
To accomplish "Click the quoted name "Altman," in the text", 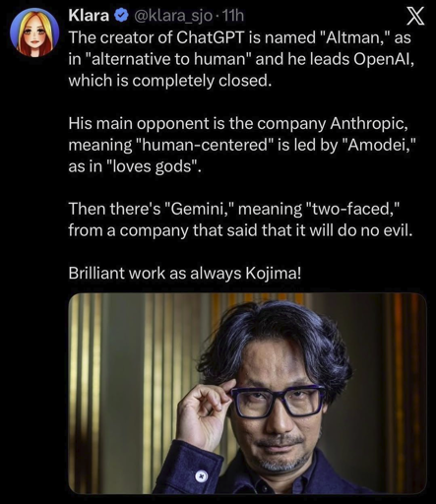I will (x=354, y=37).
